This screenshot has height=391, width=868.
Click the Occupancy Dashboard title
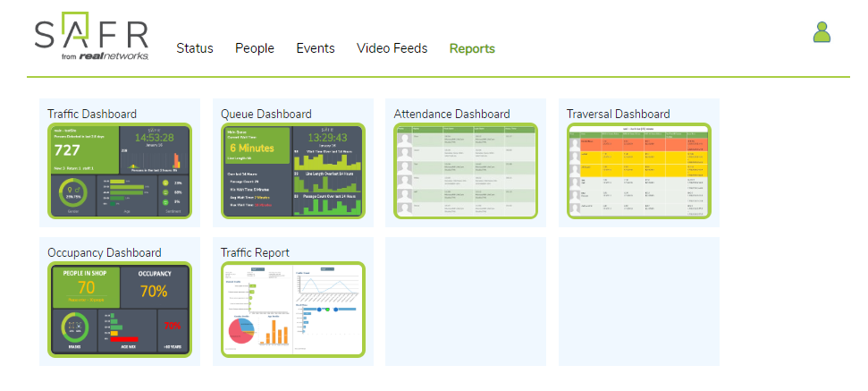[105, 253]
